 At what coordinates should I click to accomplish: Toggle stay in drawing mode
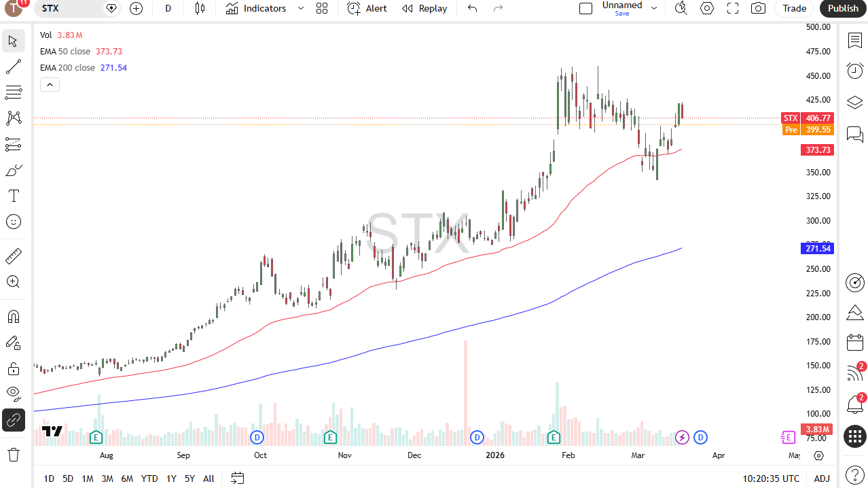13,343
